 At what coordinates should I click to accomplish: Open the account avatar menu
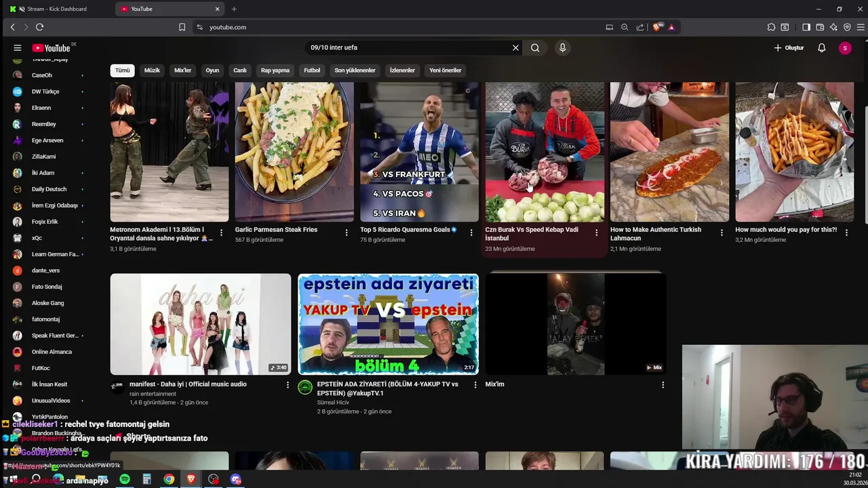(845, 47)
